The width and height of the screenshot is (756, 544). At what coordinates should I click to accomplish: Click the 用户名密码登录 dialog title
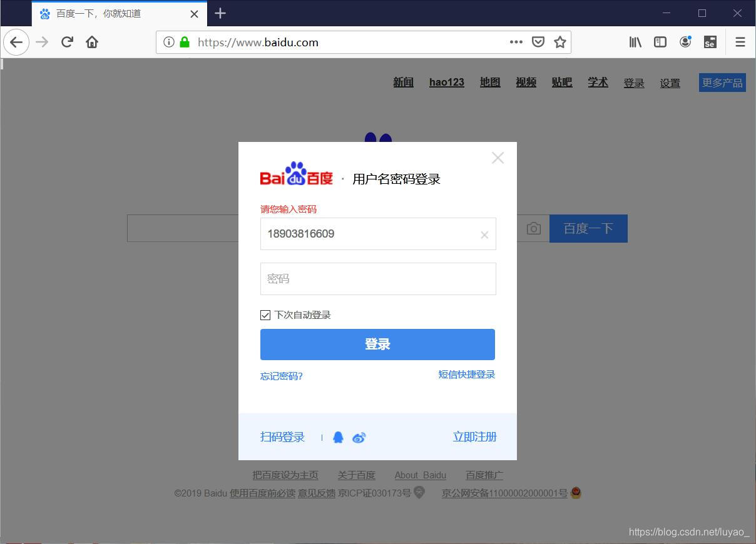tap(396, 179)
